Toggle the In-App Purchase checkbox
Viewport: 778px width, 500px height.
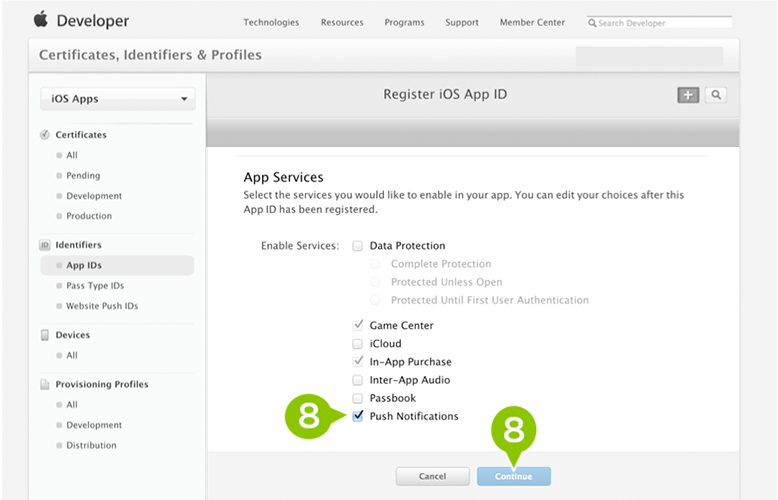tap(358, 362)
